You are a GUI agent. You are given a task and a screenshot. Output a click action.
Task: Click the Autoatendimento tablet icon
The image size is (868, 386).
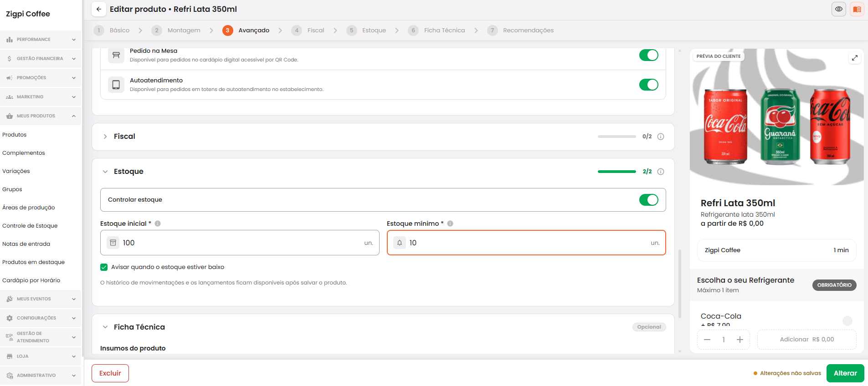coord(116,85)
